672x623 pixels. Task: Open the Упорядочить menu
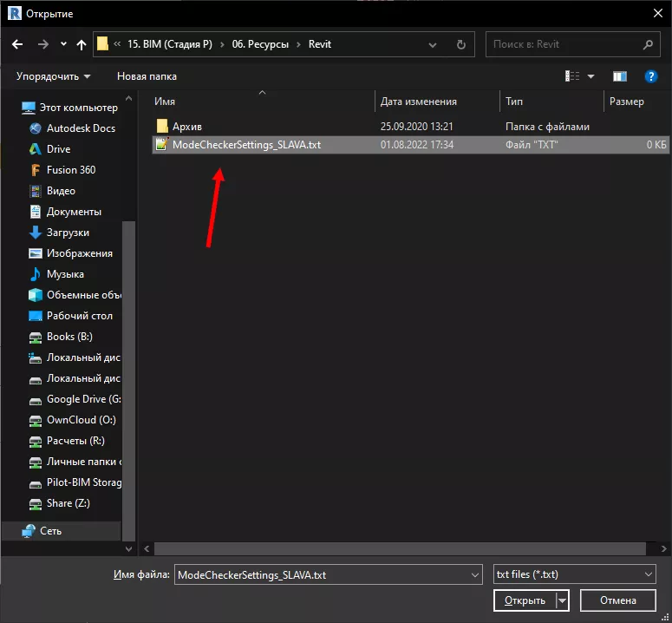tap(53, 76)
